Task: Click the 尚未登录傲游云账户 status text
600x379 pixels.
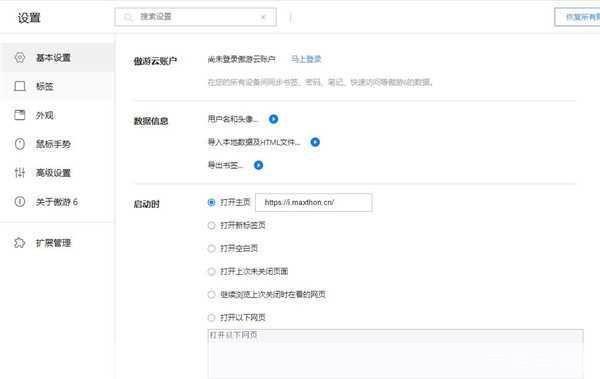Action: [242, 59]
